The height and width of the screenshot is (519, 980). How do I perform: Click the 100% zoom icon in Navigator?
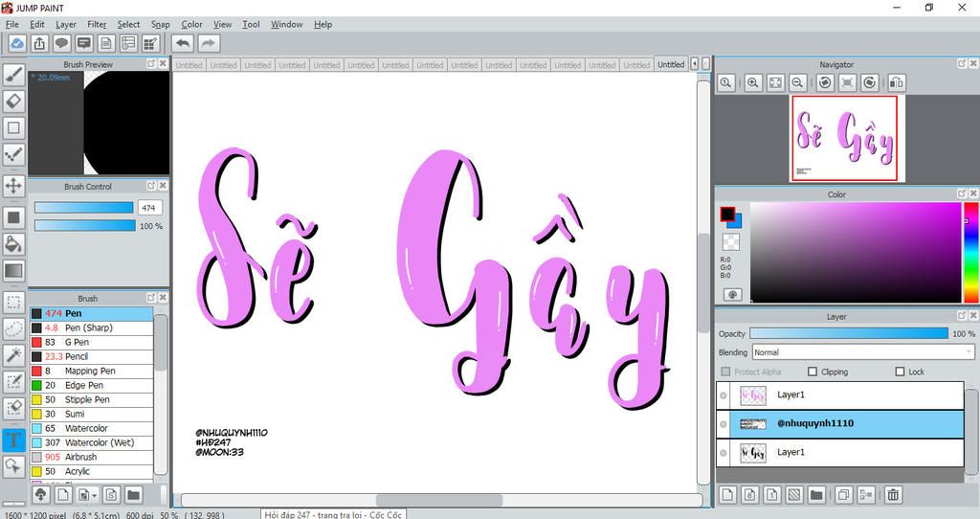coord(725,82)
